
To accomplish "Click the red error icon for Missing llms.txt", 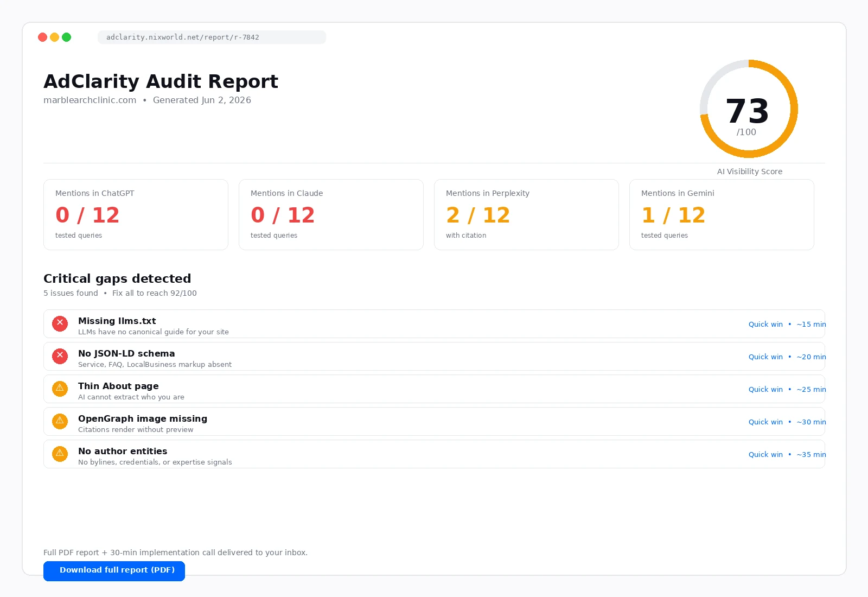I will coord(60,323).
